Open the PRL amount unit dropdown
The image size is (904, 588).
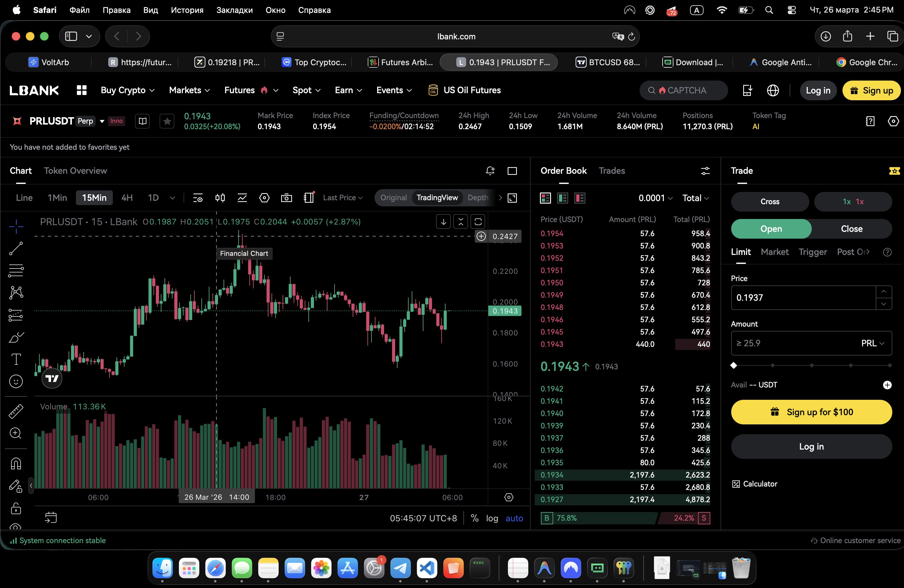pyautogui.click(x=873, y=344)
